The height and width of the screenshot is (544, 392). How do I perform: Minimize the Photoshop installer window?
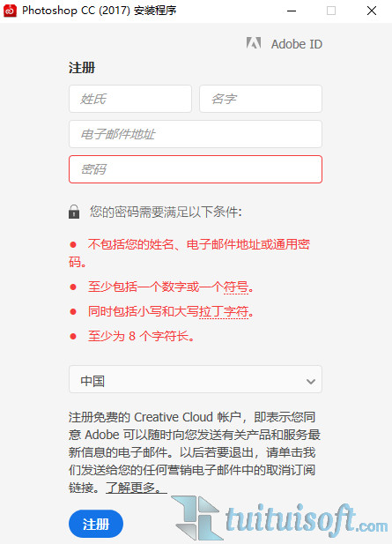pos(292,11)
